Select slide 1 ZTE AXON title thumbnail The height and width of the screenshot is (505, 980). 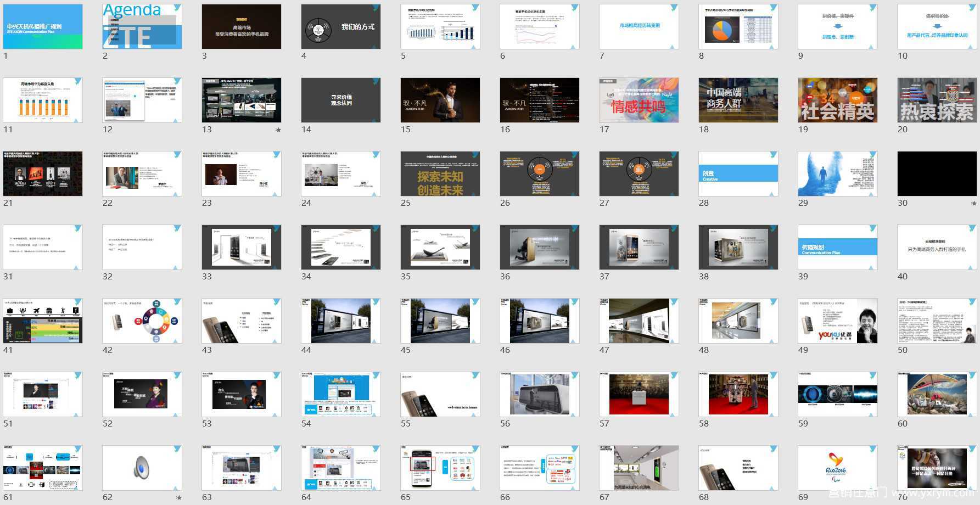[x=43, y=26]
